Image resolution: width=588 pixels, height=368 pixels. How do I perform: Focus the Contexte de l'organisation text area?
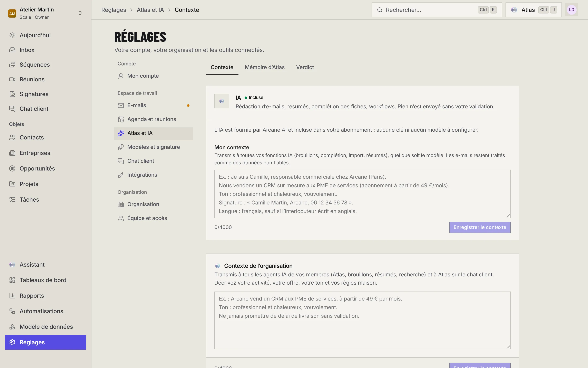coord(362,320)
